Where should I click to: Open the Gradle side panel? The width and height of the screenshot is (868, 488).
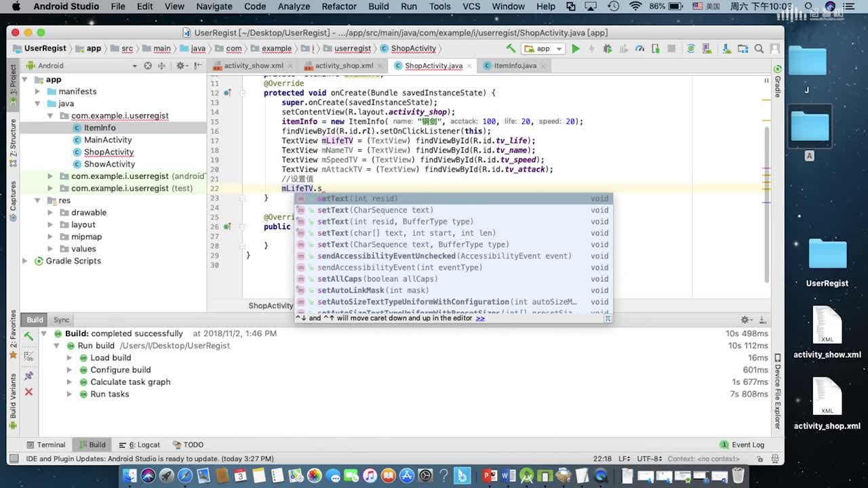tap(778, 83)
